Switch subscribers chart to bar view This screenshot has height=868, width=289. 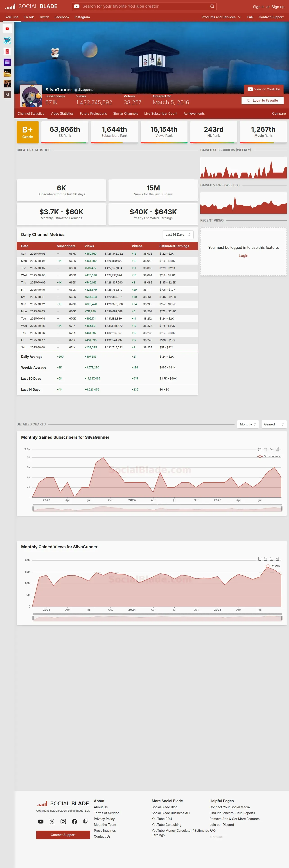[x=278, y=449]
